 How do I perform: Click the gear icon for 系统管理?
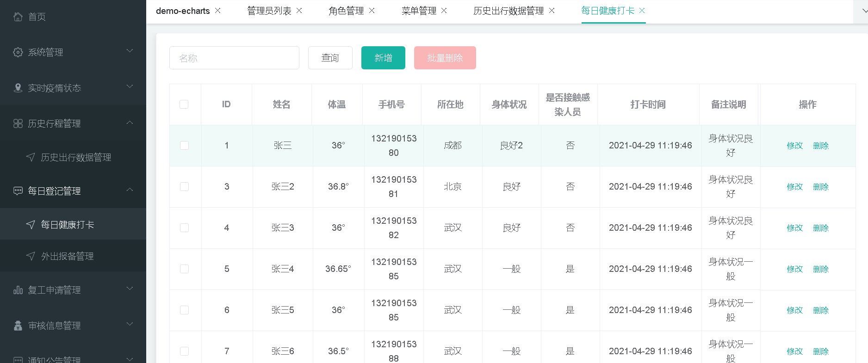(18, 52)
